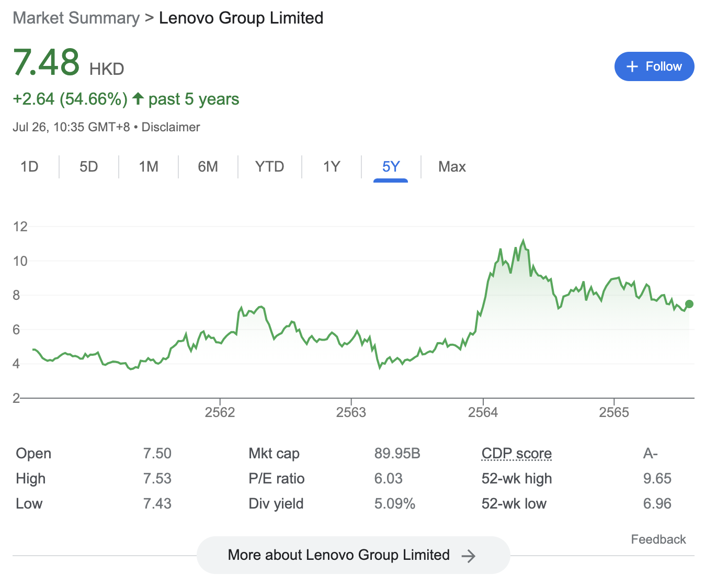Click the 2565 year label

point(614,412)
